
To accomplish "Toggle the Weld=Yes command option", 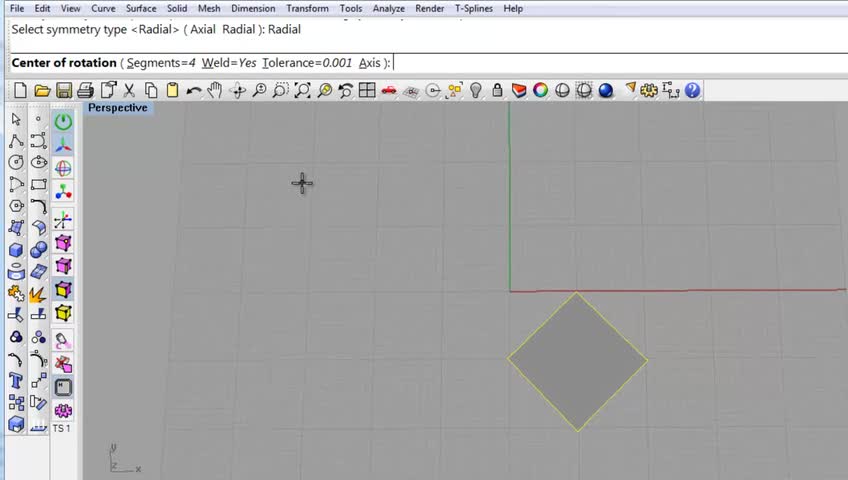I will click(x=229, y=63).
